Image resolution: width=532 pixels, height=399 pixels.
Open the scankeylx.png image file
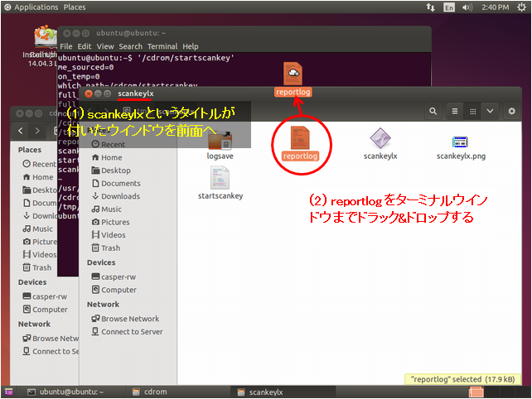point(462,143)
